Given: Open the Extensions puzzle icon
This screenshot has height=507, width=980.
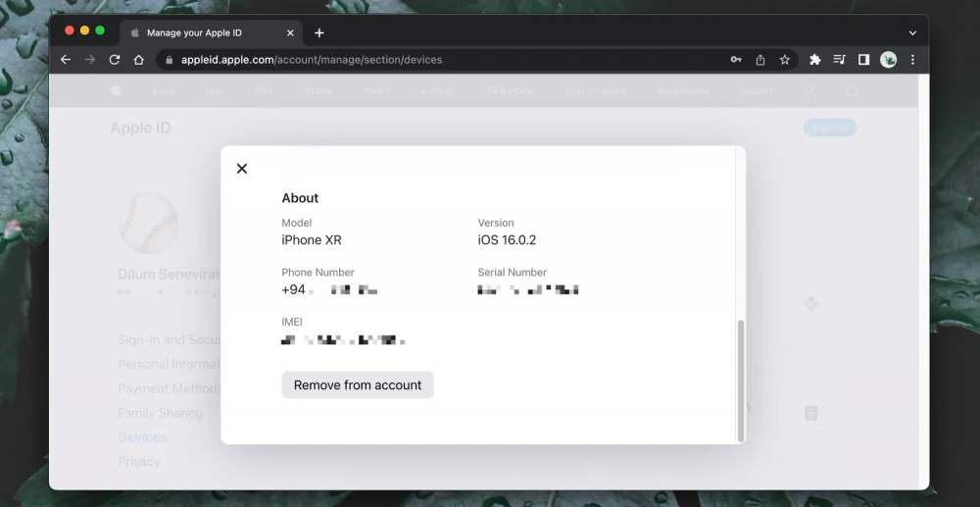Looking at the screenshot, I should [x=815, y=60].
